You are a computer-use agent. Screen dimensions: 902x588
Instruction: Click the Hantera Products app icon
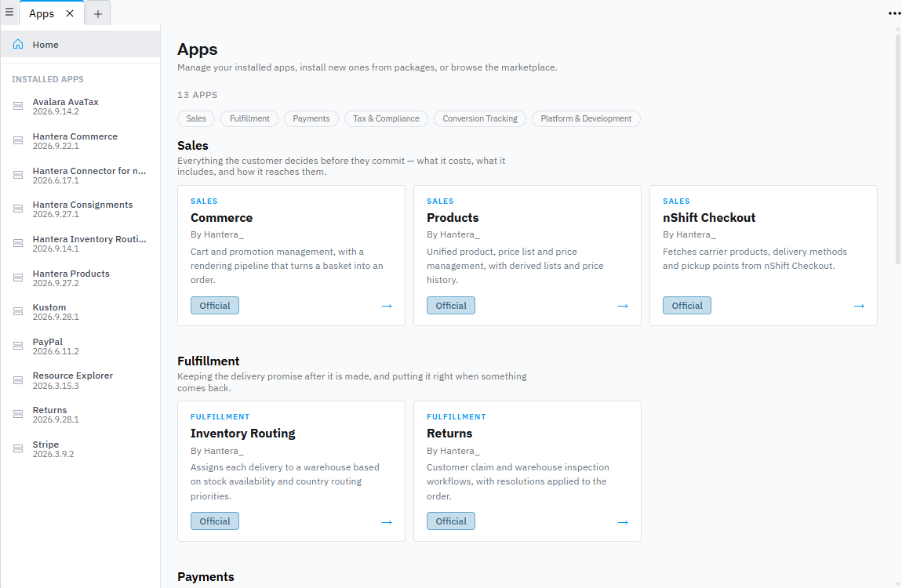click(x=18, y=278)
